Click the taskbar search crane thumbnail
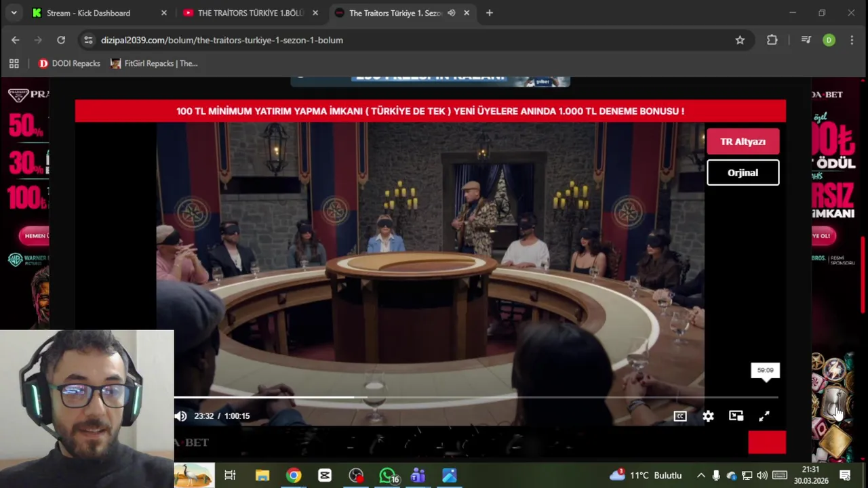Screen dimensions: 868x488 195,476
